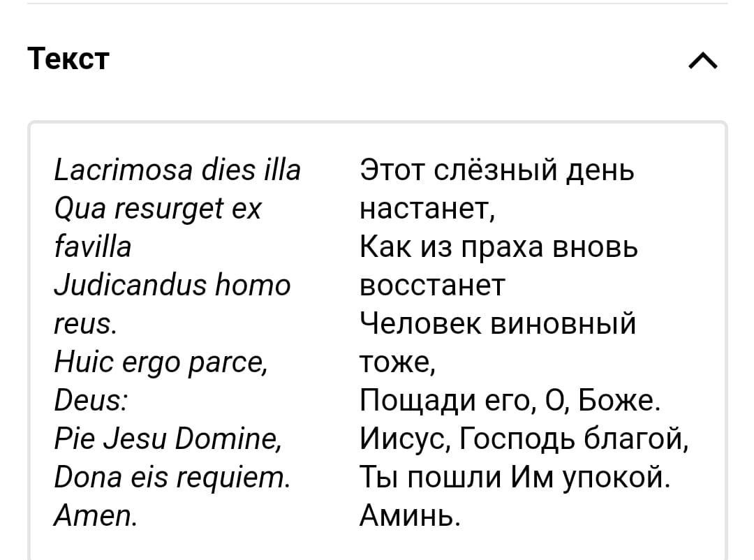Click the word 'Deus:'
The image size is (754, 560).
tap(90, 401)
